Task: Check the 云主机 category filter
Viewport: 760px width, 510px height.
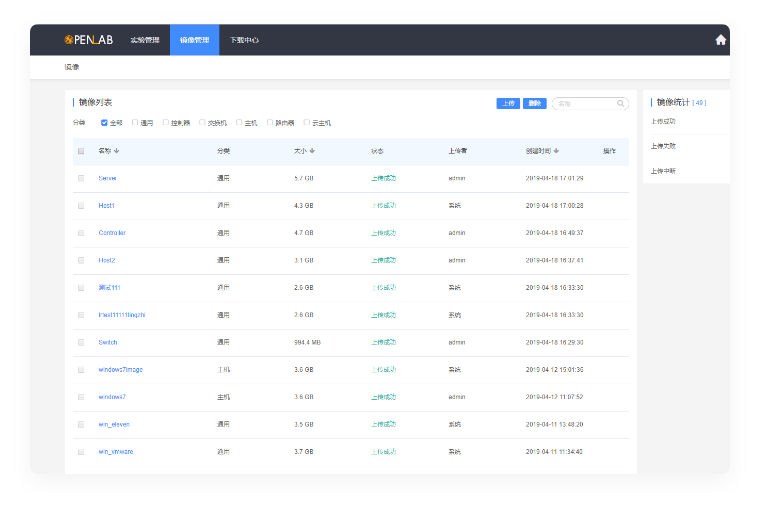Action: [306, 123]
